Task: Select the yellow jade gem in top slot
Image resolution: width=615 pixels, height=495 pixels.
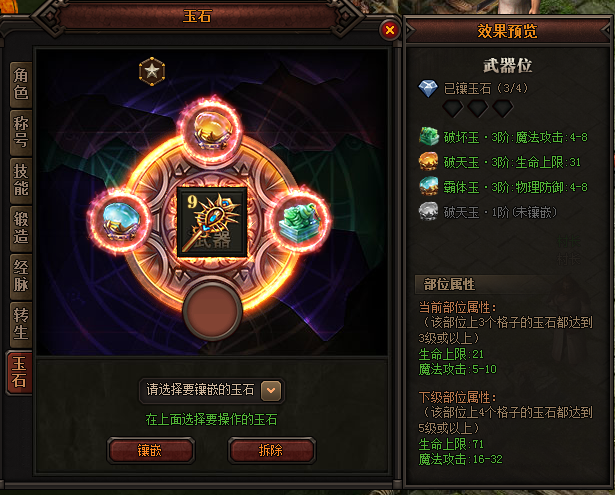Action: pos(212,130)
